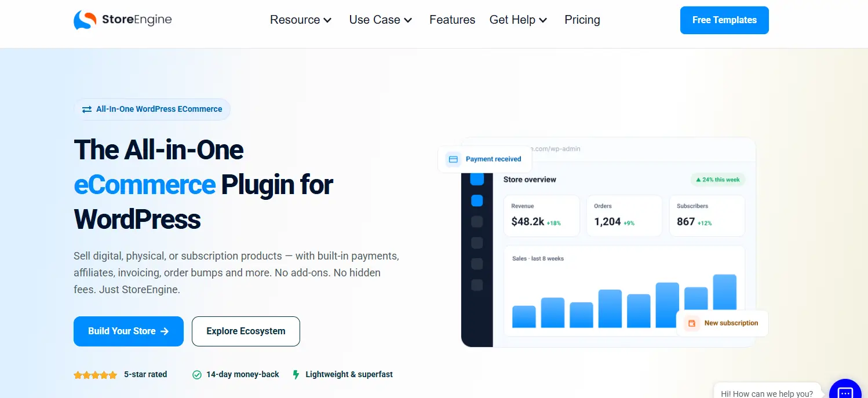Click the swap arrows icon in badge
This screenshot has height=398, width=868.
[x=87, y=109]
